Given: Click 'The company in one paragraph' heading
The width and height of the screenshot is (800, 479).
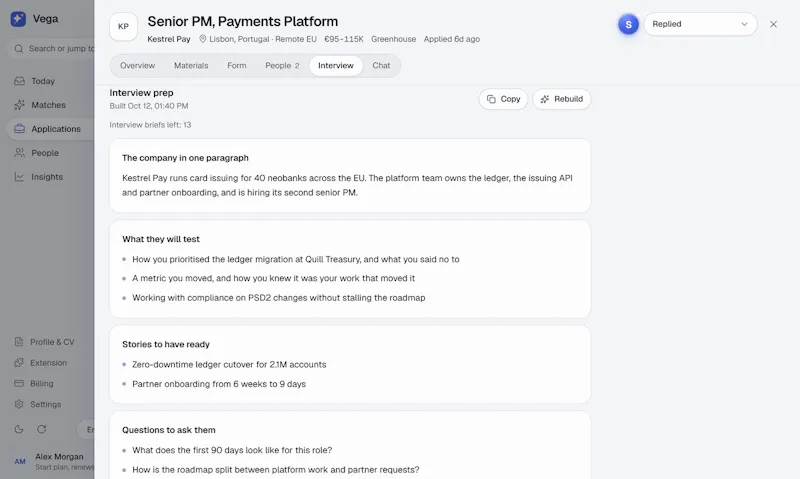Looking at the screenshot, I should pos(185,158).
